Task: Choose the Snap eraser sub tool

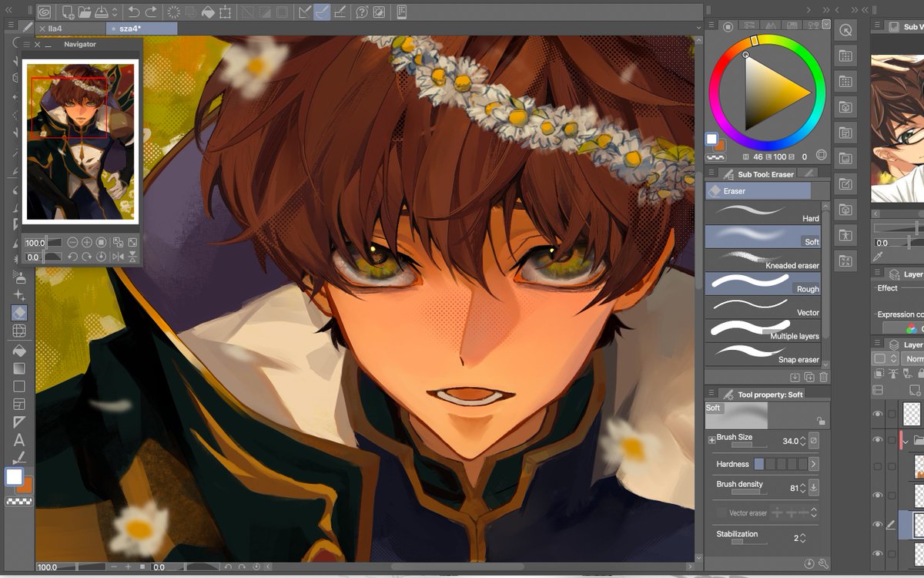Action: [763, 354]
